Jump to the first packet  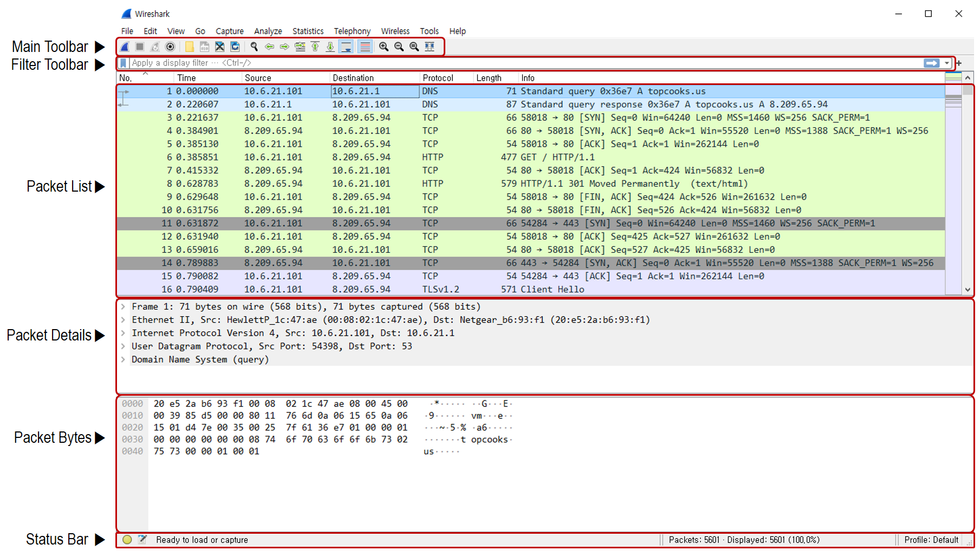point(315,47)
